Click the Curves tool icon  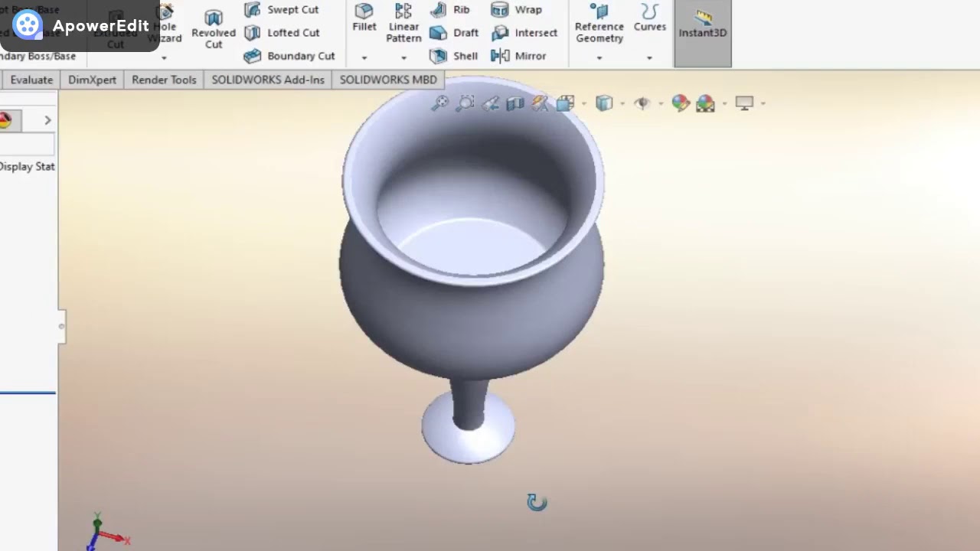coord(650,11)
